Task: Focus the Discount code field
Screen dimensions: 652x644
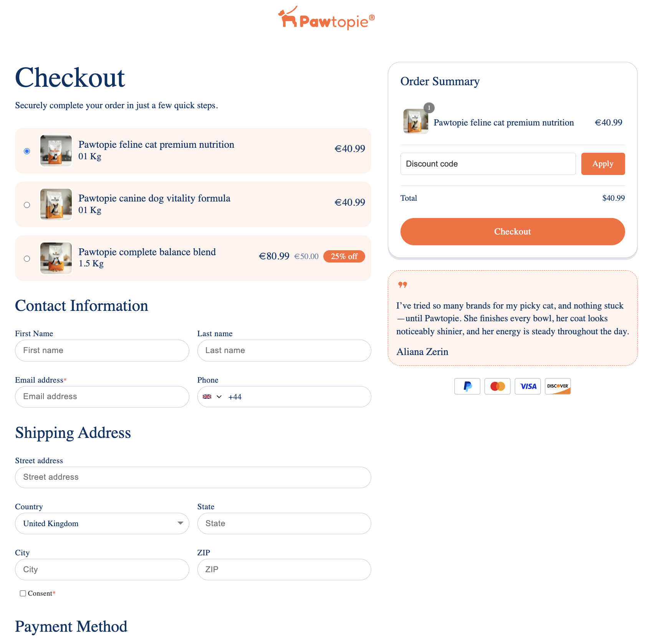Action: [488, 164]
